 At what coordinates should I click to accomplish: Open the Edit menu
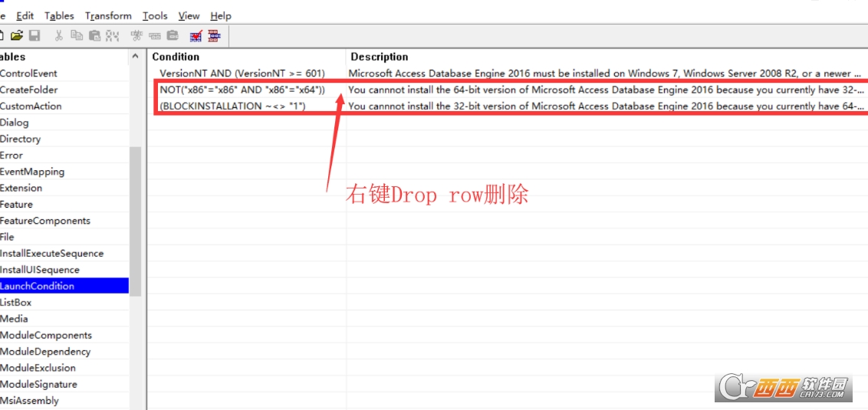coord(25,16)
